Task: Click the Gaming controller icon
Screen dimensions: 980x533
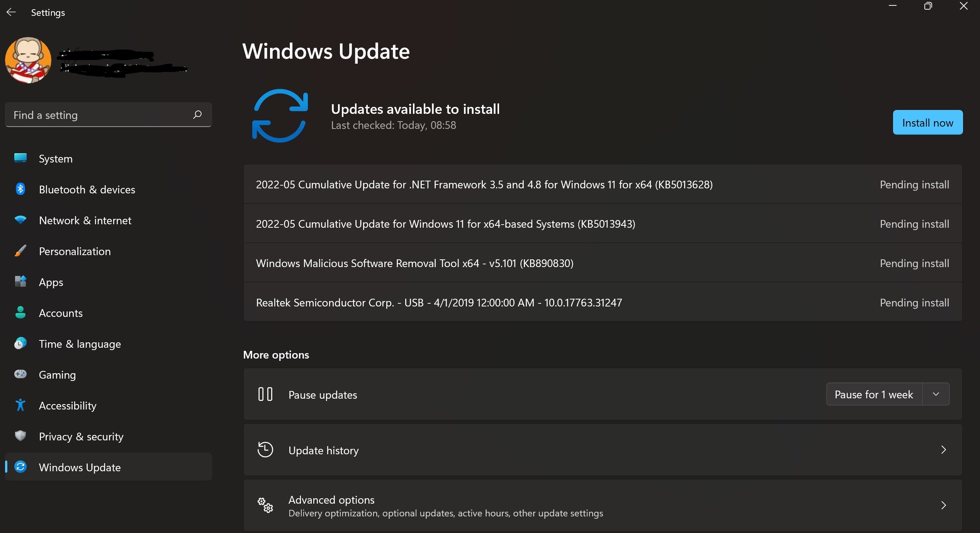Action: (20, 374)
